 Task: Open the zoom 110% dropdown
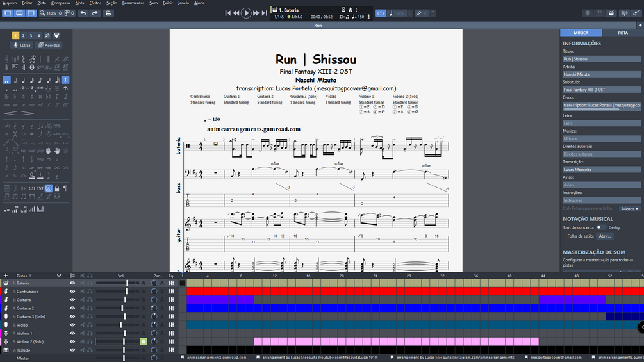pos(51,13)
